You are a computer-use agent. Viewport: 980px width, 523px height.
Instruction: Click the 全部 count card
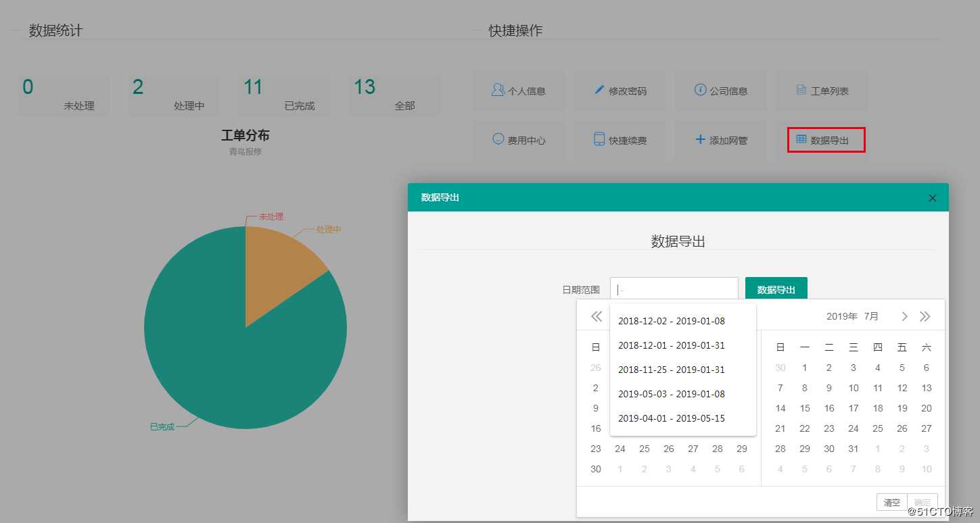394,95
